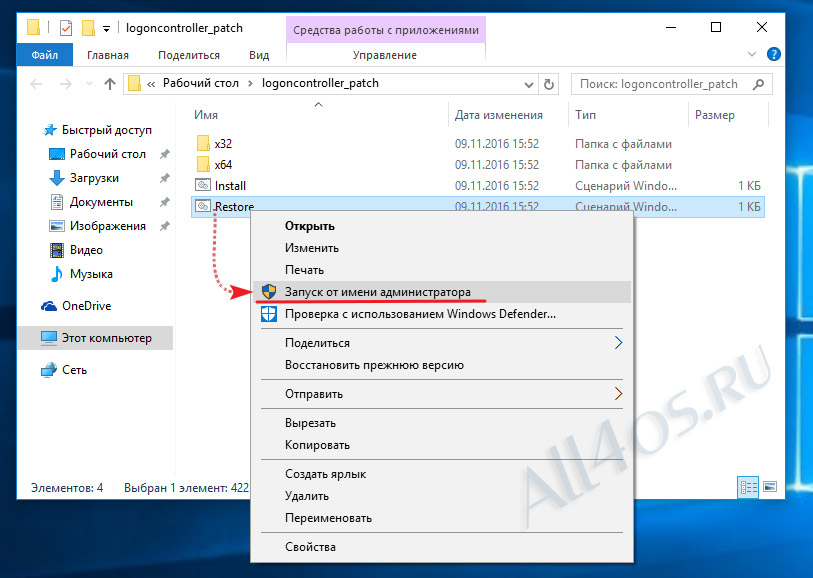
Task: Open Рабочий стол in the navigation pane
Action: click(x=108, y=154)
